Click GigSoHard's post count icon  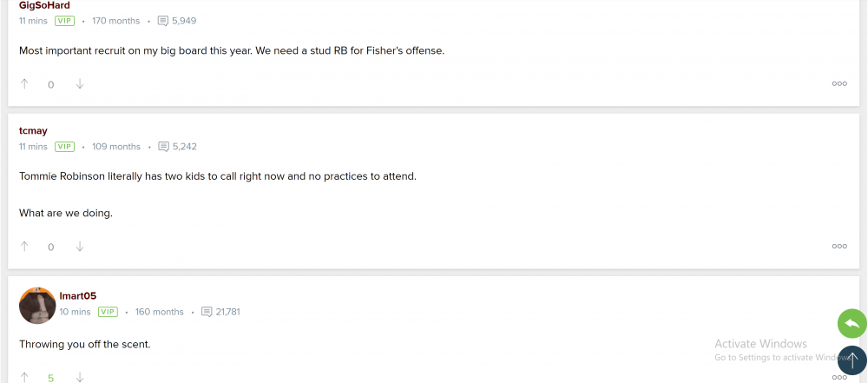163,21
